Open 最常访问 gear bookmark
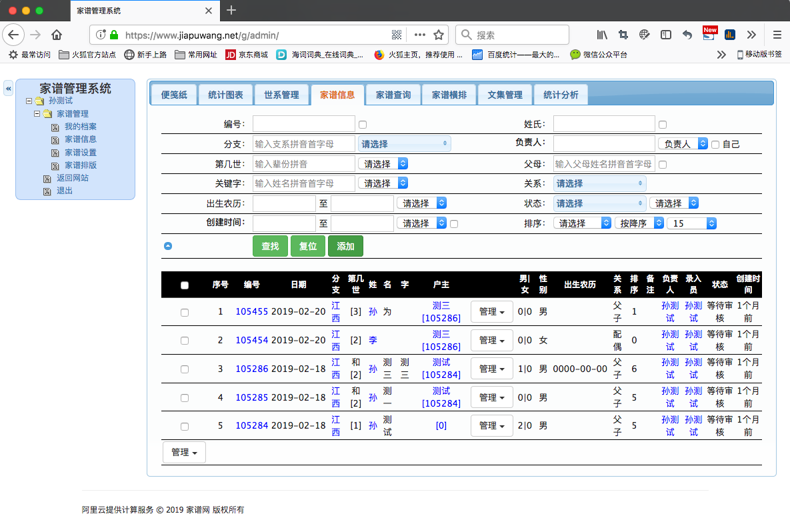This screenshot has height=532, width=790. coord(30,55)
